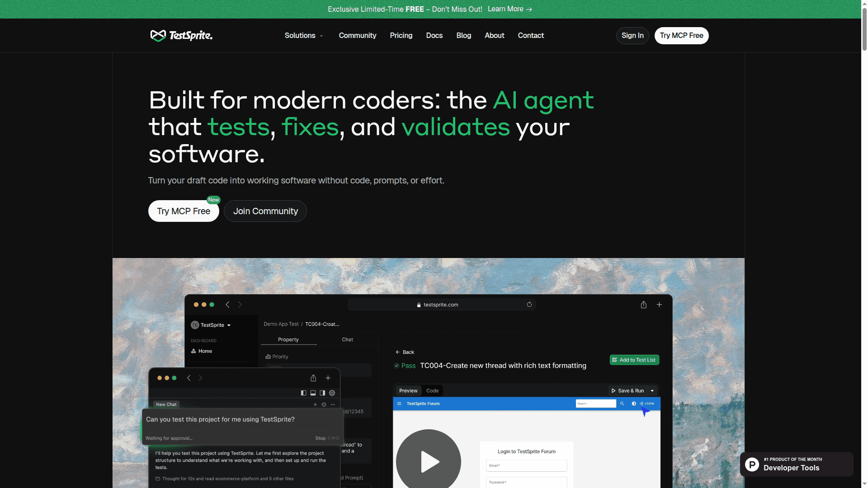868x488 pixels.
Task: Click LOGIN in the TestSprite Forum bar
Action: [647, 404]
